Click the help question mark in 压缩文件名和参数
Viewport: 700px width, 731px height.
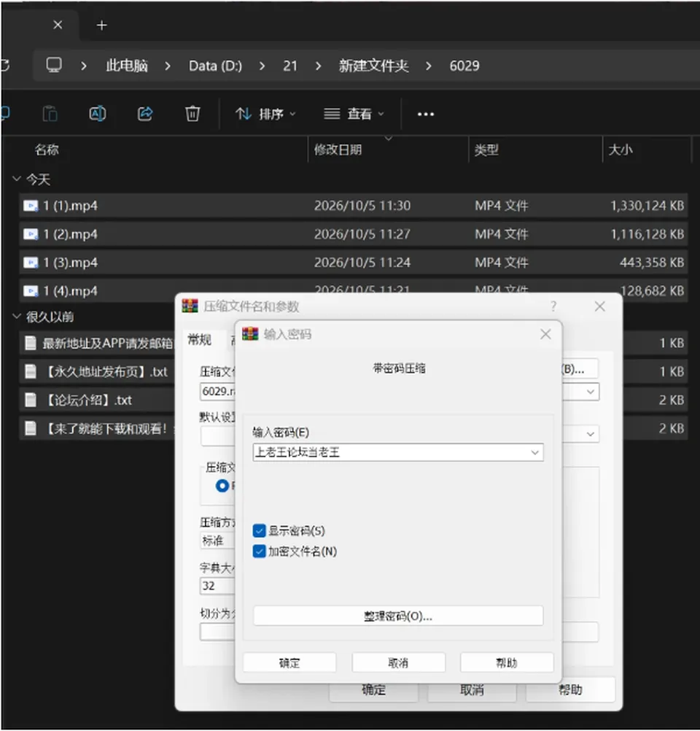click(553, 306)
